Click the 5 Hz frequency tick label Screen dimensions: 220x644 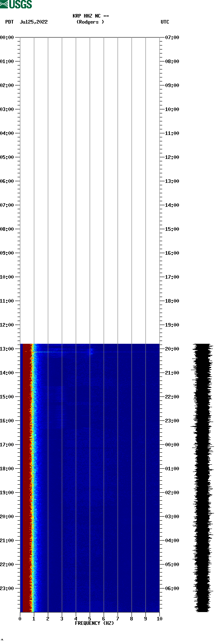coord(90,619)
